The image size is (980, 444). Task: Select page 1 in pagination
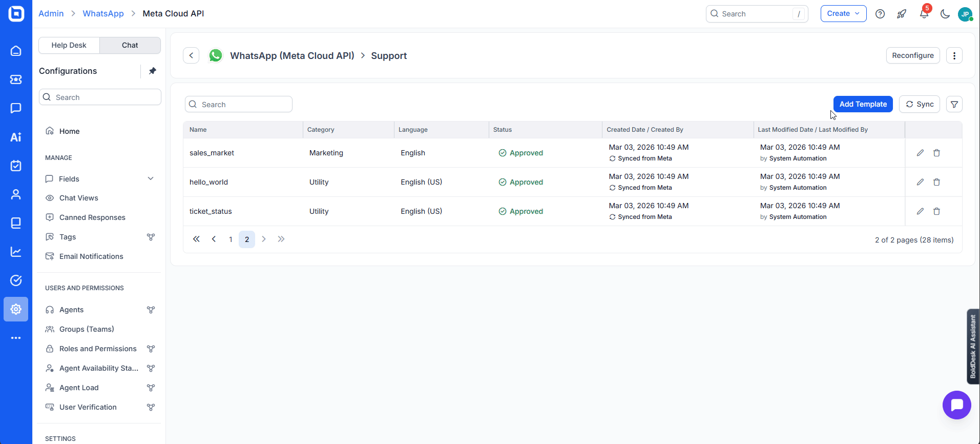(231, 239)
